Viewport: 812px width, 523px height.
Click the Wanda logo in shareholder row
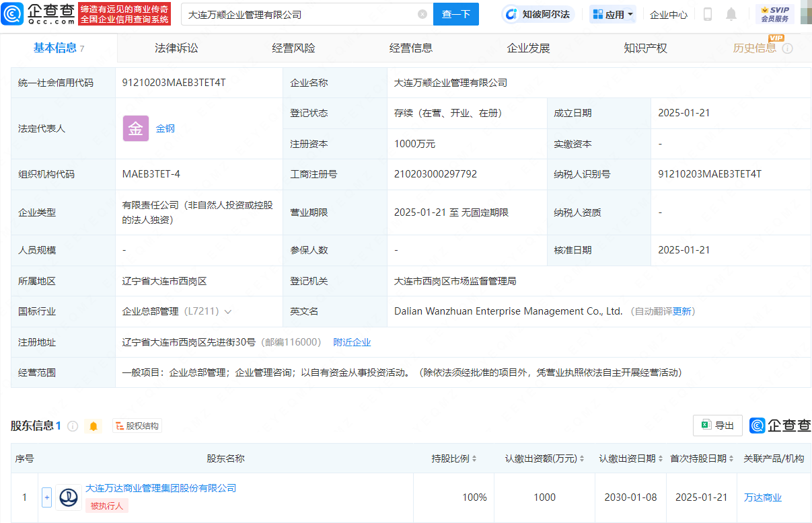[69, 497]
